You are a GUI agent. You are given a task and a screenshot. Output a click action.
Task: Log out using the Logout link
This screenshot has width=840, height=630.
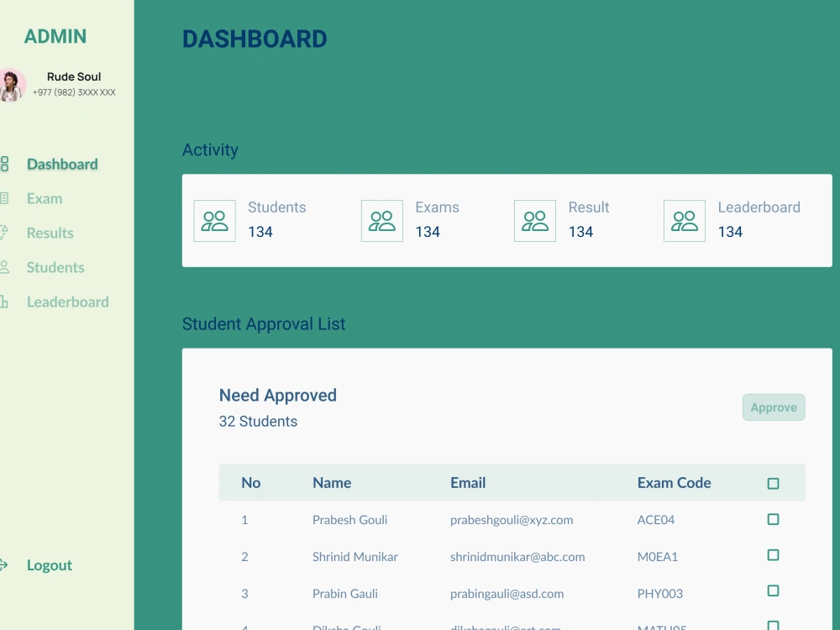[50, 564]
